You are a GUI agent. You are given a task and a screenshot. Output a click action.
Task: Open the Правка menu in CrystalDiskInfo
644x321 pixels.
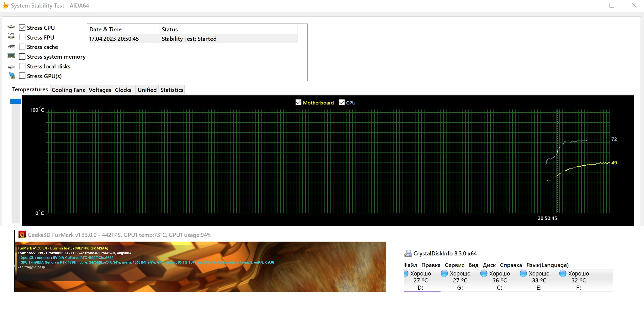click(431, 265)
